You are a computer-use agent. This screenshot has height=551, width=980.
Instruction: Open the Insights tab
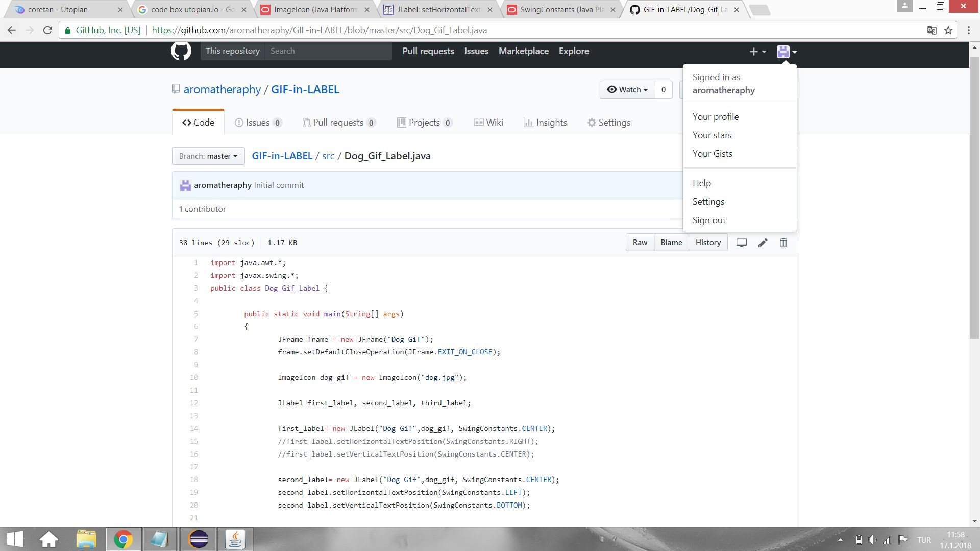546,123
